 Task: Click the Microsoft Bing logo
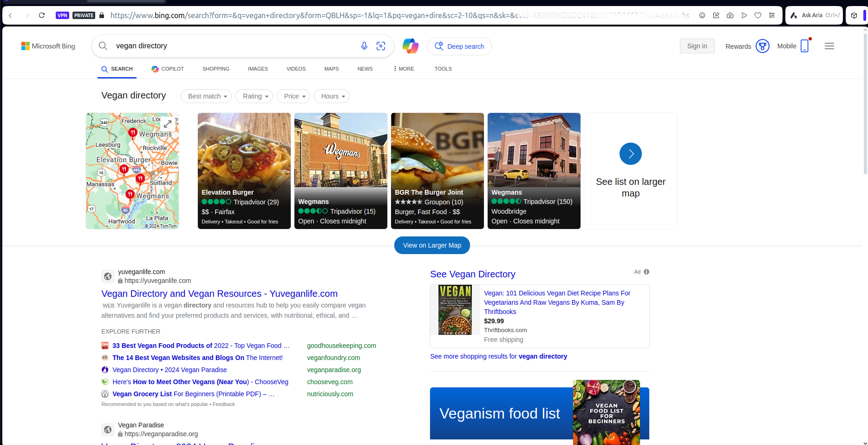(x=48, y=46)
